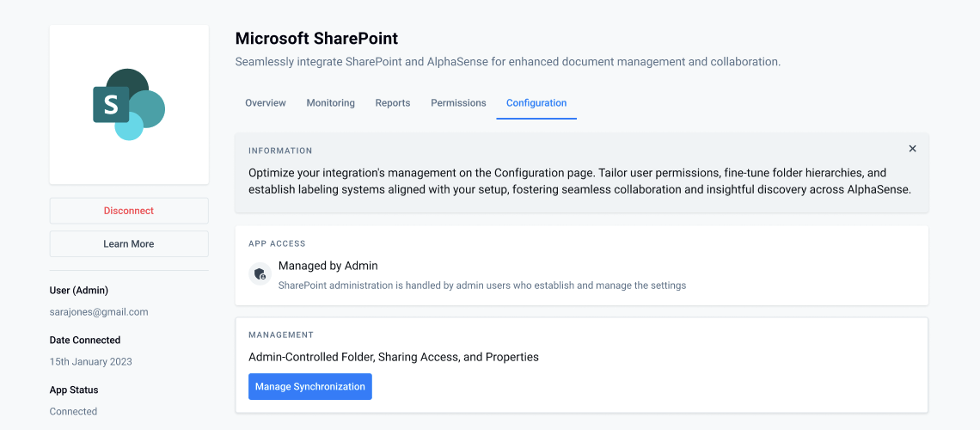
Task: Click the User (Admin) label
Action: tap(79, 291)
